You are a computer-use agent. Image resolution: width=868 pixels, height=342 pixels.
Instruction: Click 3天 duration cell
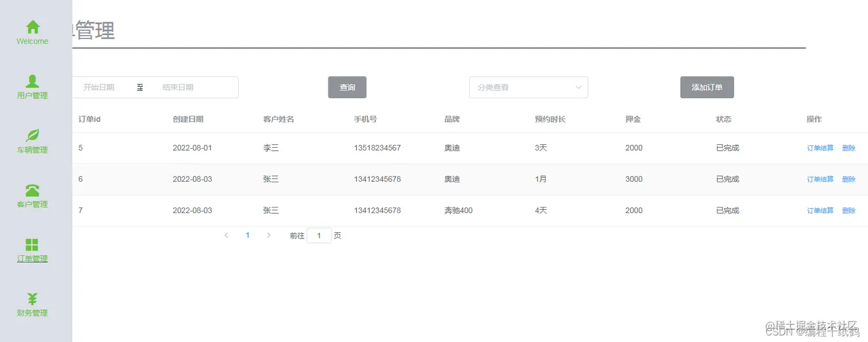click(541, 148)
